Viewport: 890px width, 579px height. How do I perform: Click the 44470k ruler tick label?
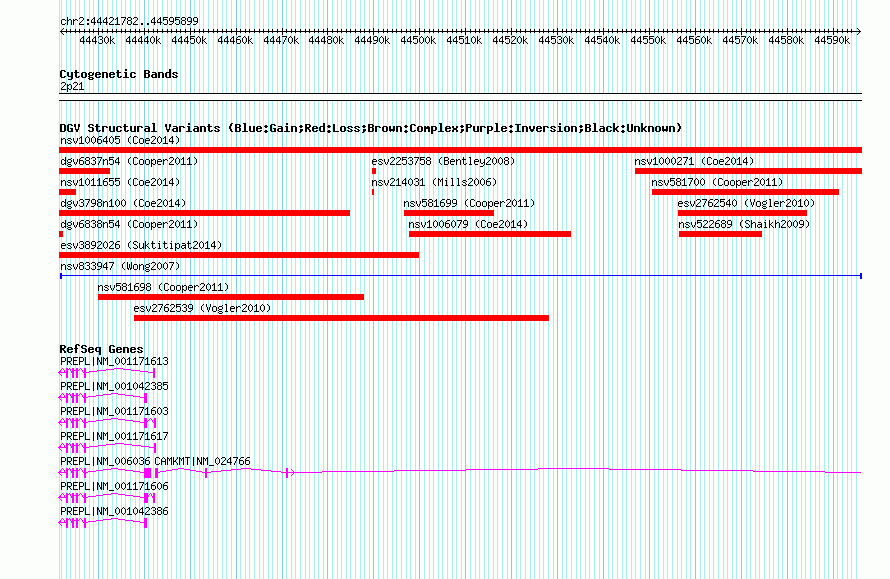click(x=281, y=40)
